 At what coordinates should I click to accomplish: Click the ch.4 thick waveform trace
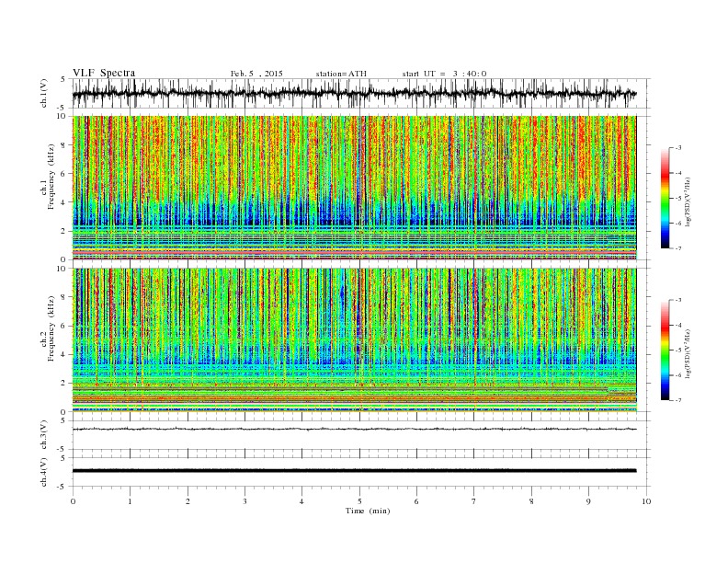pyautogui.click(x=354, y=471)
